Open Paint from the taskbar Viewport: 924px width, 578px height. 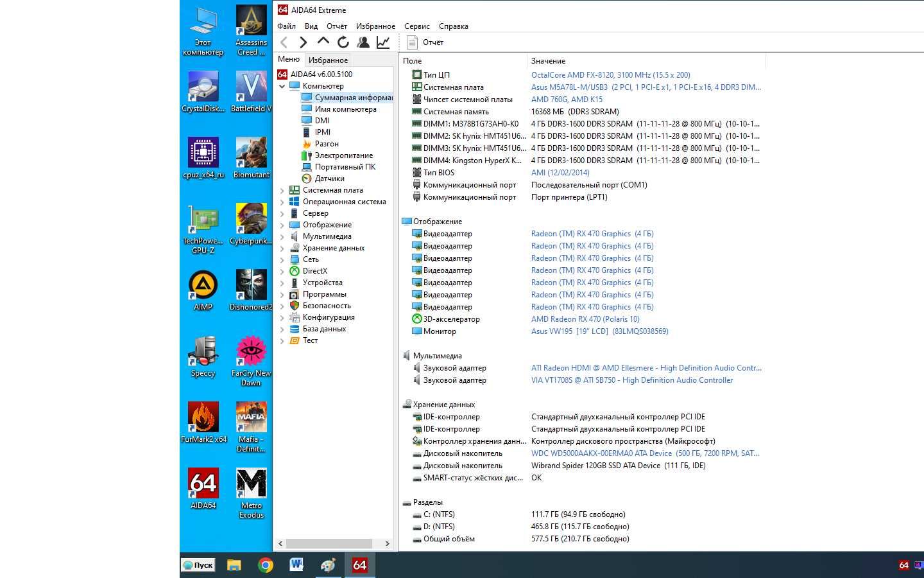(328, 565)
